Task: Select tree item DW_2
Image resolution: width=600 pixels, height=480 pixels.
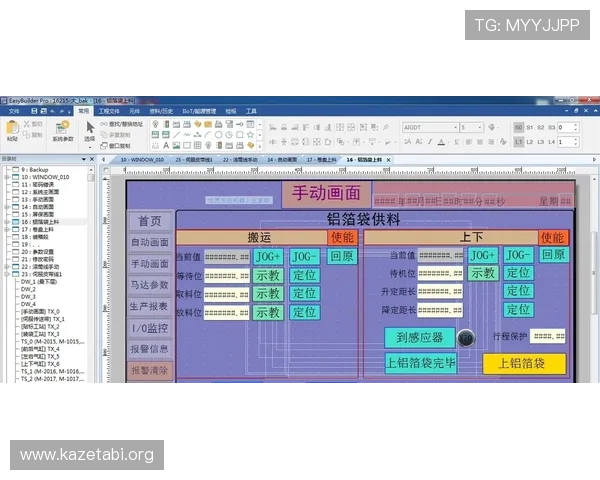Action: pyautogui.click(x=28, y=289)
